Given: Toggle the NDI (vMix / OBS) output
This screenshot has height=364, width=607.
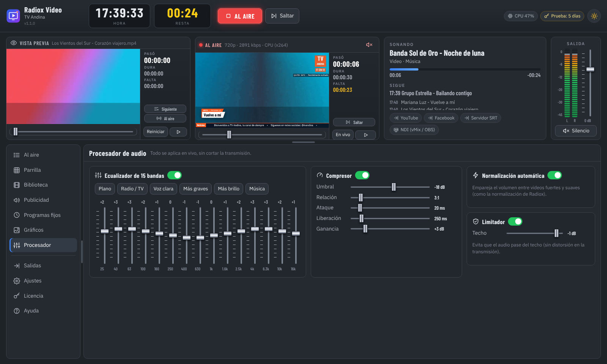Looking at the screenshot, I should 414,130.
